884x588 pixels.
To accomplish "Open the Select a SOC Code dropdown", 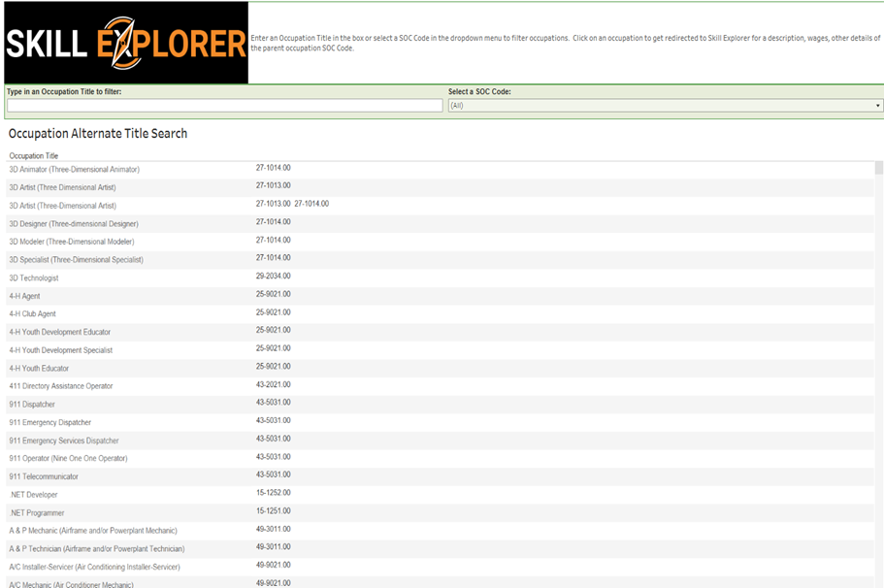I will [666, 106].
